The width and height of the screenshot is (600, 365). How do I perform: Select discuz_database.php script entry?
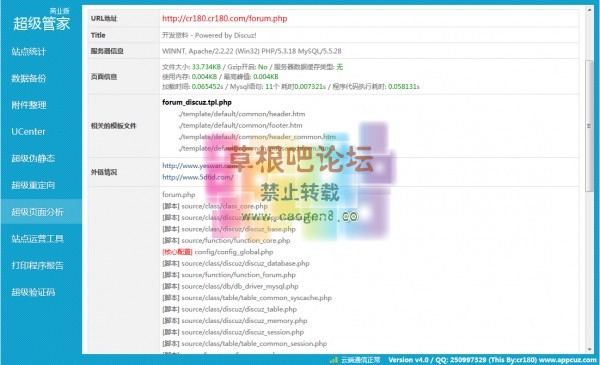point(236,263)
